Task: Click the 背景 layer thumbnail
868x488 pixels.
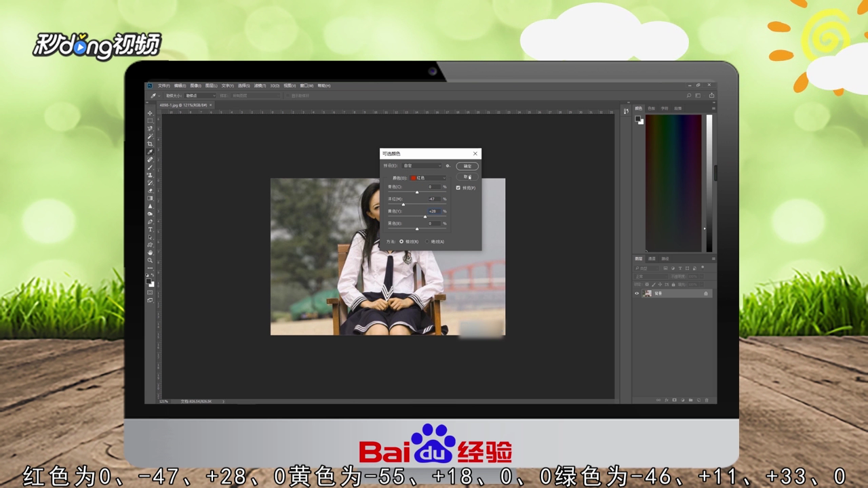Action: (x=647, y=293)
